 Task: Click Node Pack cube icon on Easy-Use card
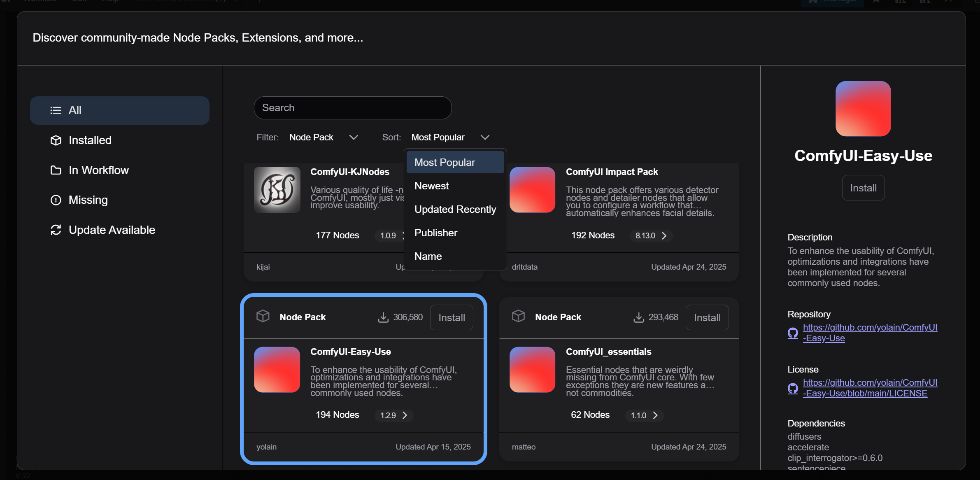(x=263, y=316)
